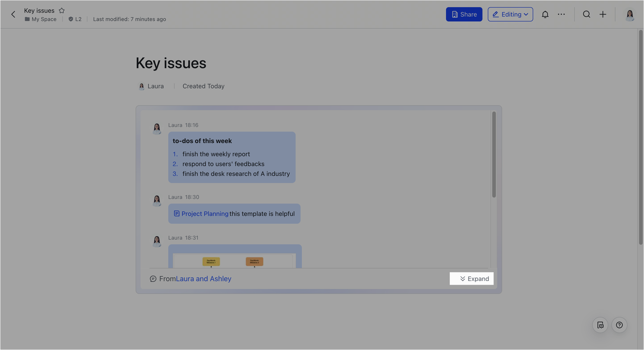Viewport: 644px width, 350px height.
Task: Open the more options ellipsis menu
Action: [561, 14]
